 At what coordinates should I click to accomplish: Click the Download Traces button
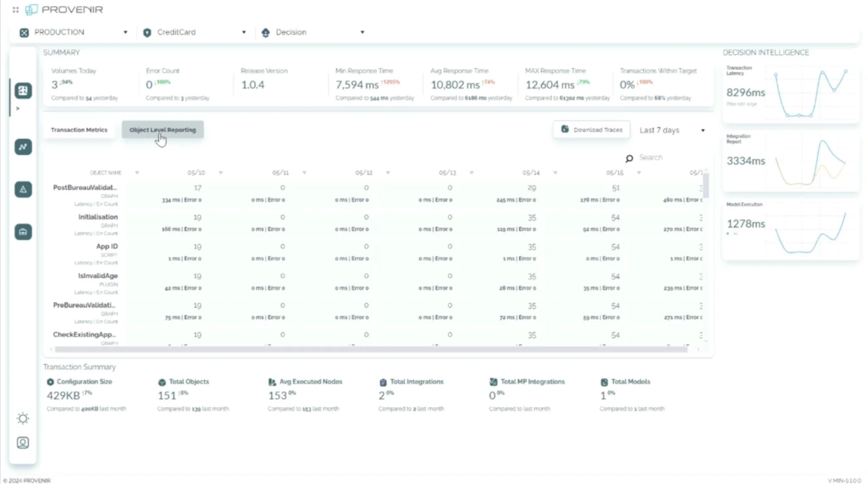pos(592,130)
